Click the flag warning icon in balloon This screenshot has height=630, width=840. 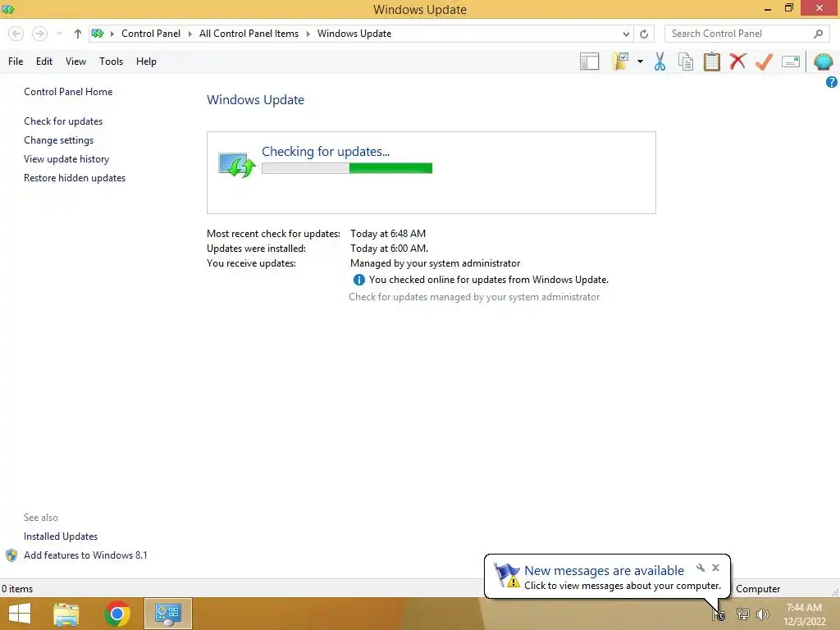pos(507,575)
